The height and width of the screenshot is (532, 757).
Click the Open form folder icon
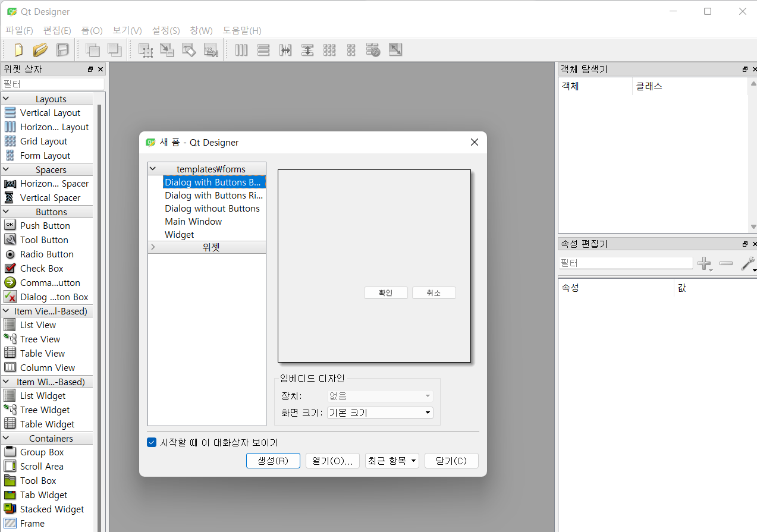pyautogui.click(x=40, y=50)
